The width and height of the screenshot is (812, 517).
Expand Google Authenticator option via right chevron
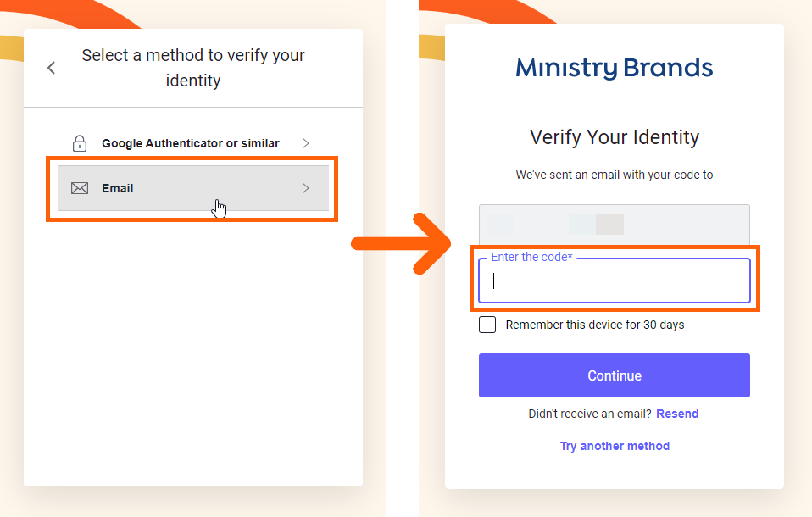pos(306,143)
